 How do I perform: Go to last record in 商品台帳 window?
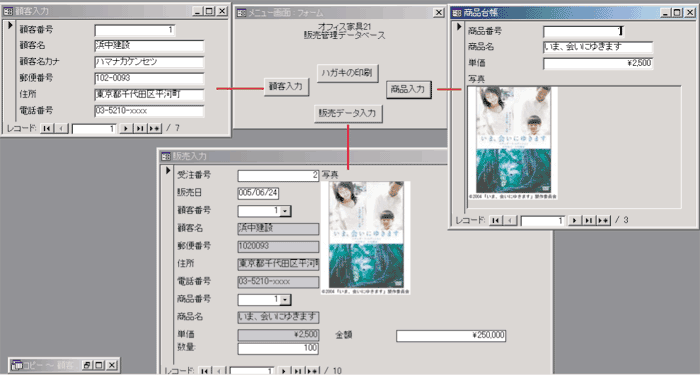(x=589, y=220)
